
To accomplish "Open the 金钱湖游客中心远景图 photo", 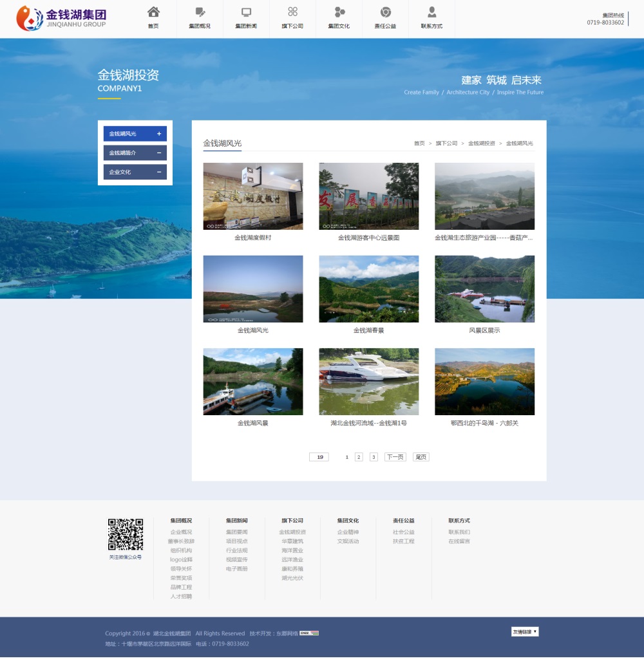I will [368, 196].
